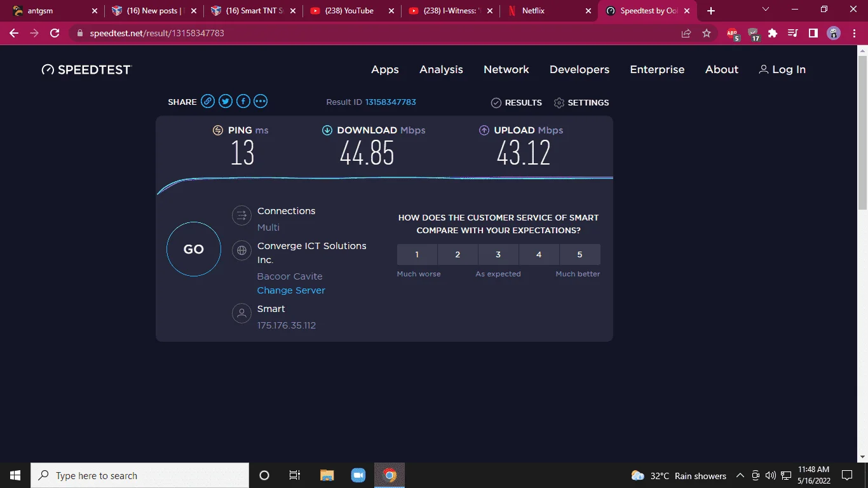Click the user icon beside Smart

pos(241,313)
